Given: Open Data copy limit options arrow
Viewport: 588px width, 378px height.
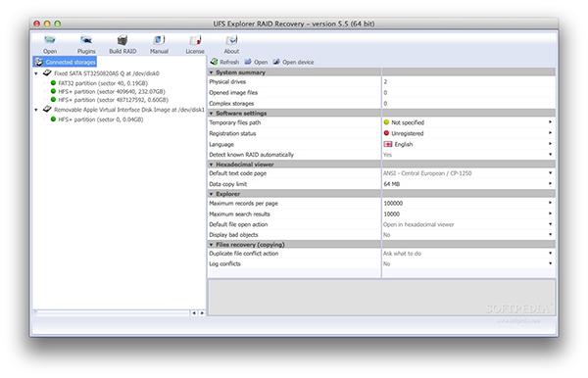Looking at the screenshot, I should pyautogui.click(x=550, y=183).
